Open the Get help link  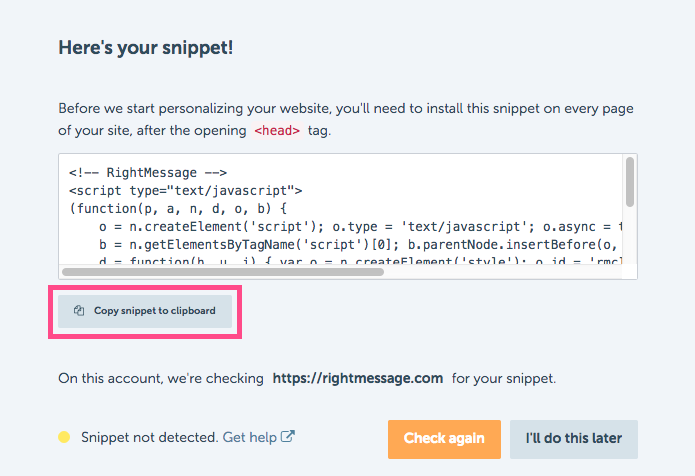[x=250, y=437]
